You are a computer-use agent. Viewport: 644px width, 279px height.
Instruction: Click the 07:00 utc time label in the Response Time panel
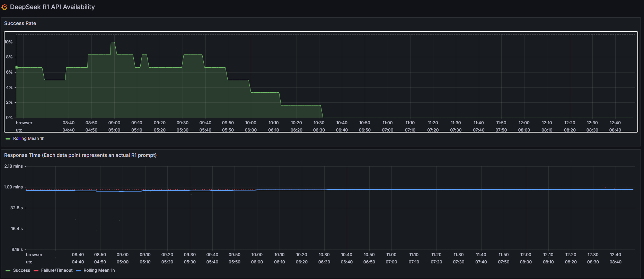click(391, 262)
